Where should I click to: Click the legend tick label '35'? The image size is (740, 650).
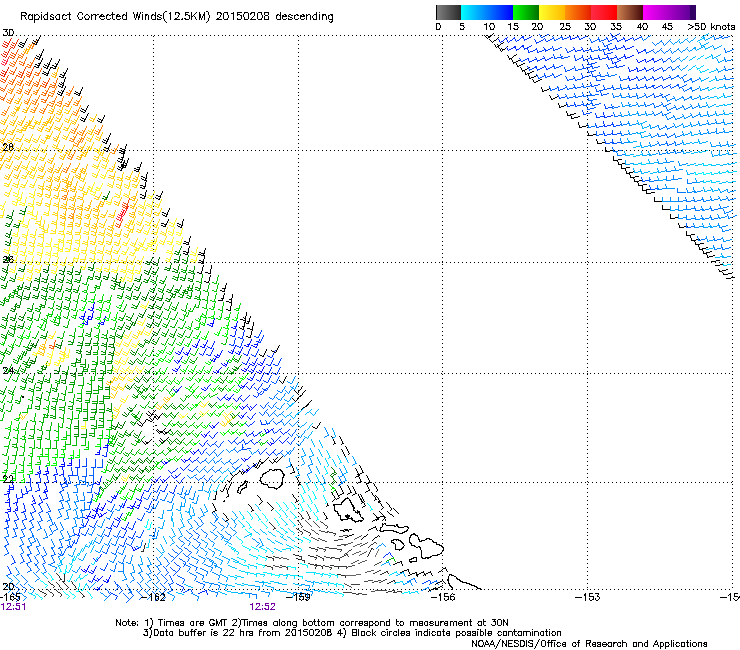tap(616, 27)
